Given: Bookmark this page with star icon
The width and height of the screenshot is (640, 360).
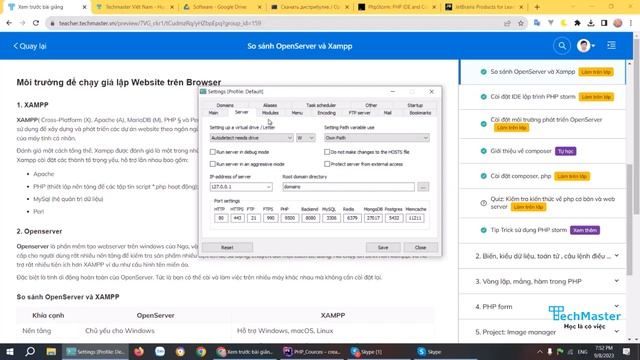Looking at the screenshot, I should 521,23.
